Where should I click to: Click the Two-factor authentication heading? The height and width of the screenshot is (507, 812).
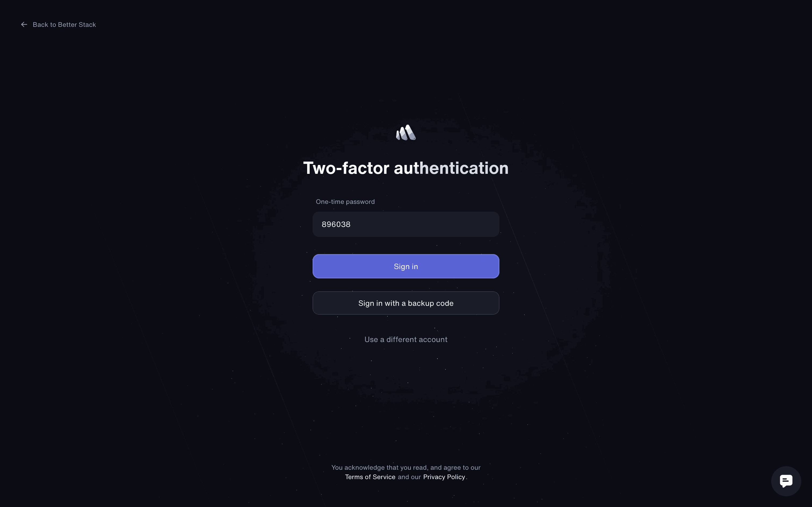click(406, 168)
